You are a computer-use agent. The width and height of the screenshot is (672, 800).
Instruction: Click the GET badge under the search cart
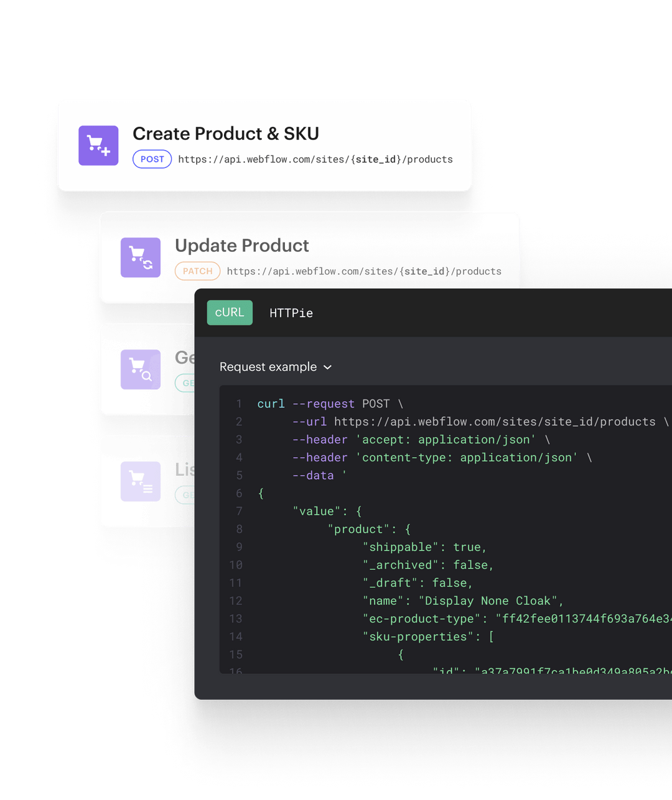[x=187, y=383]
